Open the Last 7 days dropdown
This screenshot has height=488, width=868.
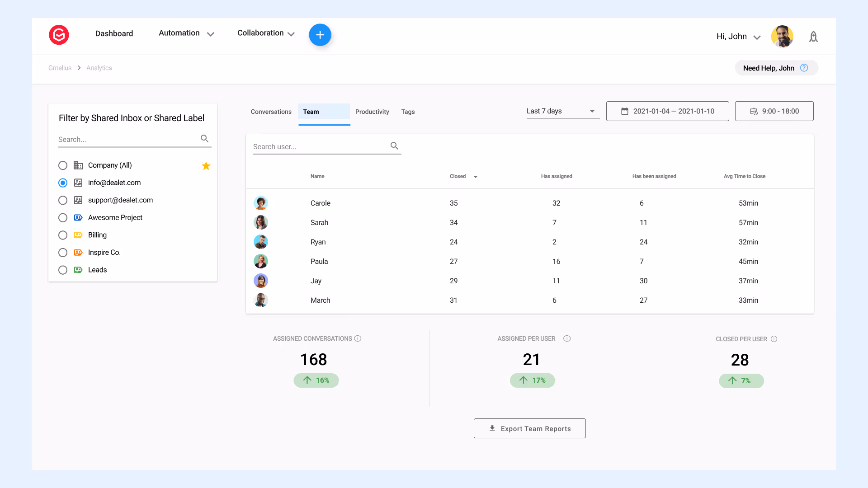[562, 111]
